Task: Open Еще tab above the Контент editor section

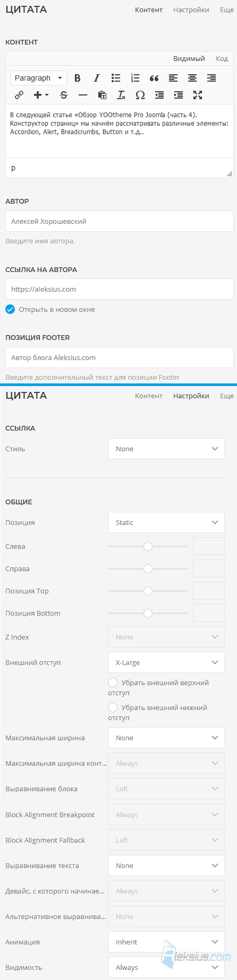Action: (x=227, y=10)
